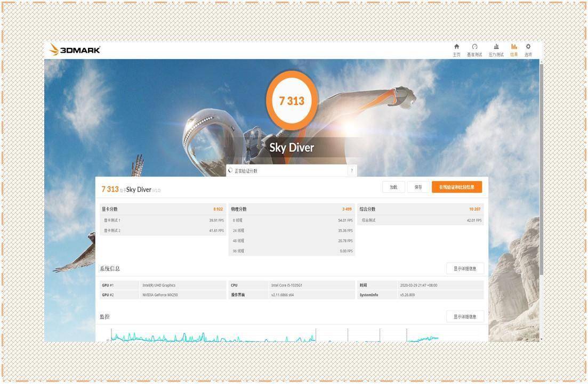Image resolution: width=588 pixels, height=384 pixels.
Task: Click the 显卡测试 1 row
Action: [163, 220]
